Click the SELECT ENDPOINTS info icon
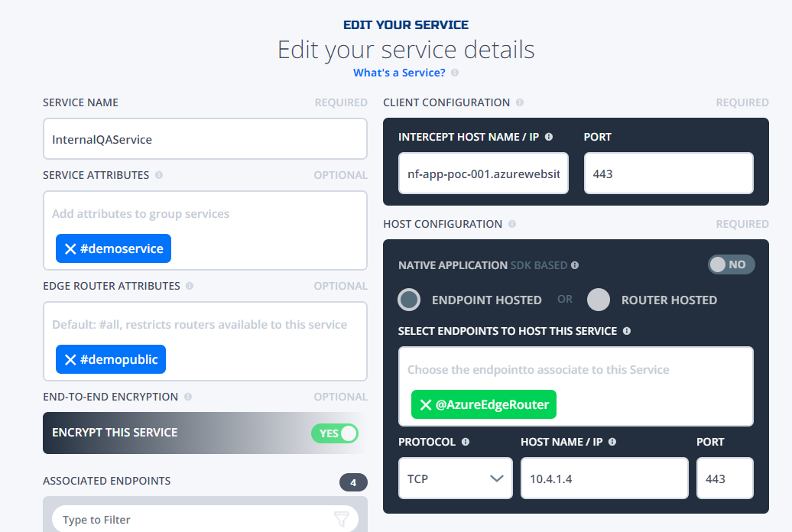Viewport: 792px width, 532px height. [626, 330]
